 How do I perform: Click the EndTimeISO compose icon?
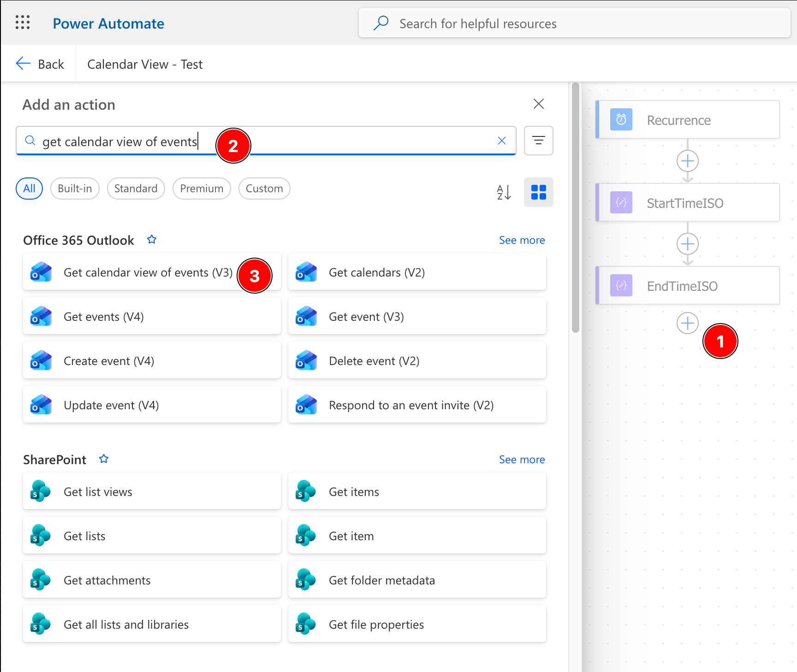(x=621, y=286)
